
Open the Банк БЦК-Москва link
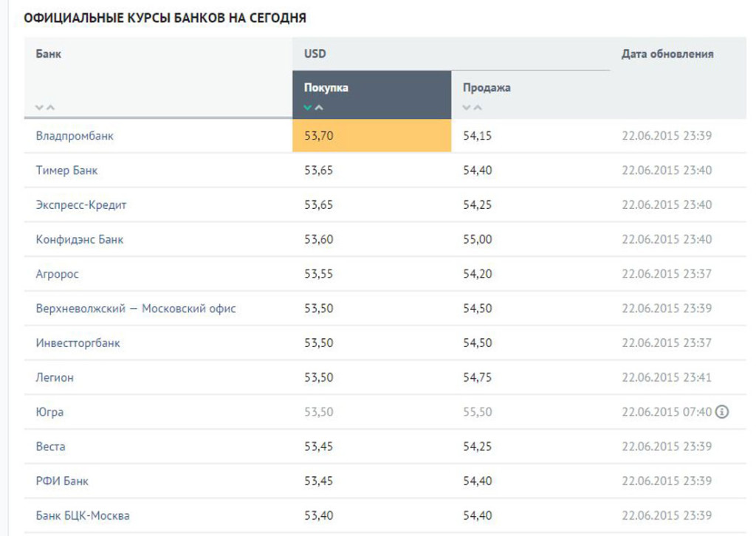tap(83, 516)
